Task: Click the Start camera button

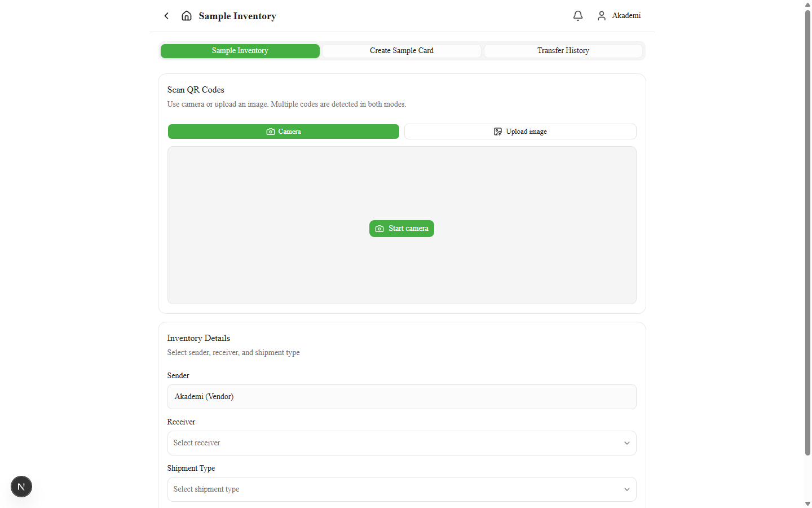Action: coord(401,229)
